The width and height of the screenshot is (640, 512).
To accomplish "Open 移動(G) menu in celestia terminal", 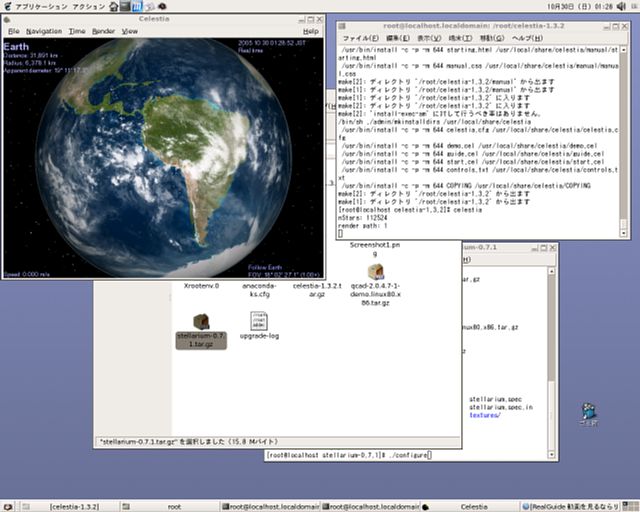I will (491, 38).
